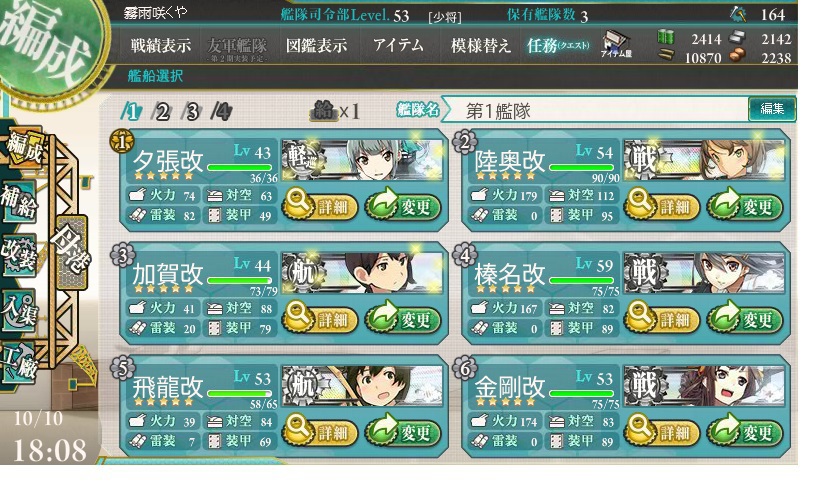This screenshot has height=502, width=814.
Task: Open the 工廠 factory sidebar icon
Action: click(20, 361)
